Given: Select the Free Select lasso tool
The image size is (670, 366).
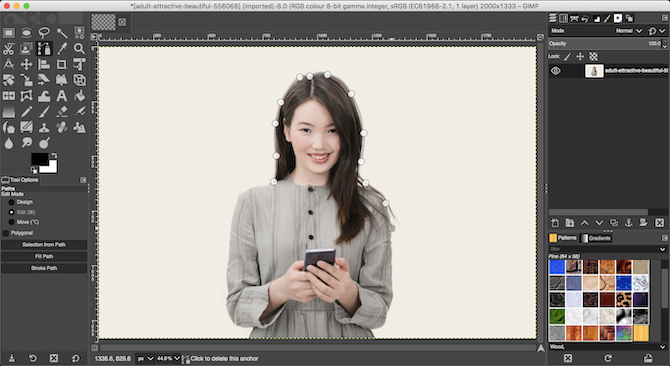Looking at the screenshot, I should [44, 32].
